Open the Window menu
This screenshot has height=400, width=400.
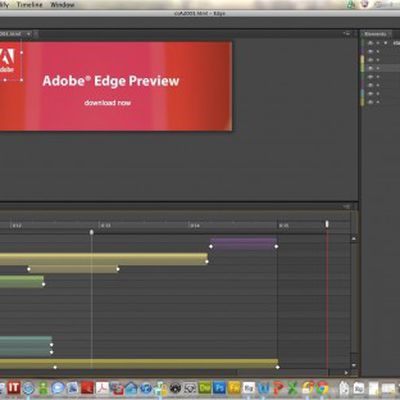point(62,5)
